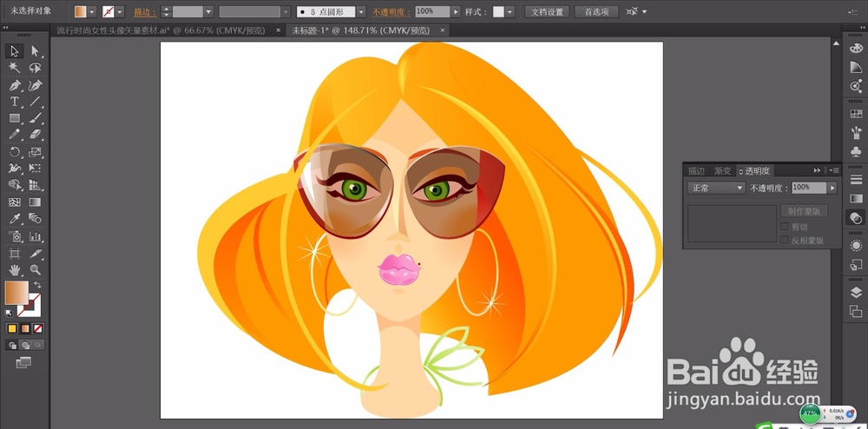Select the Zoom tool
Image resolution: width=868 pixels, height=429 pixels.
36,270
